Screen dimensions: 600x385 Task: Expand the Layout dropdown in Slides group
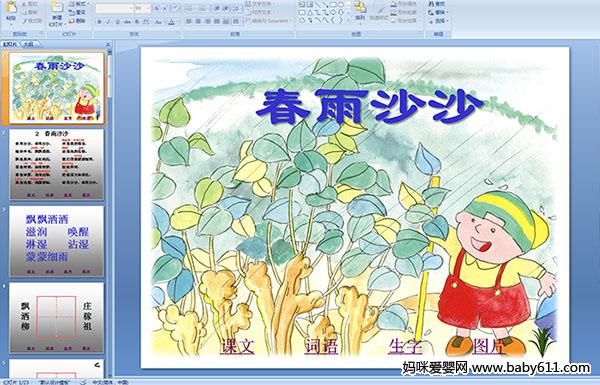79,4
